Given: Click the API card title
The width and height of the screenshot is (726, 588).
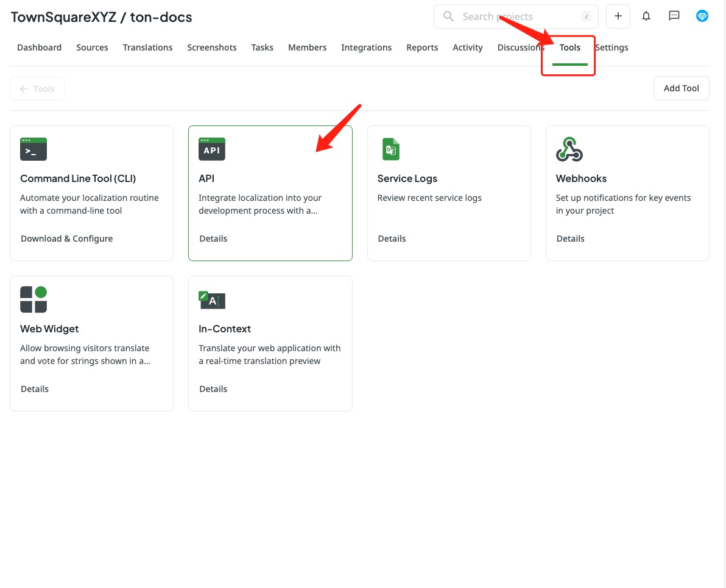Looking at the screenshot, I should click(x=206, y=178).
